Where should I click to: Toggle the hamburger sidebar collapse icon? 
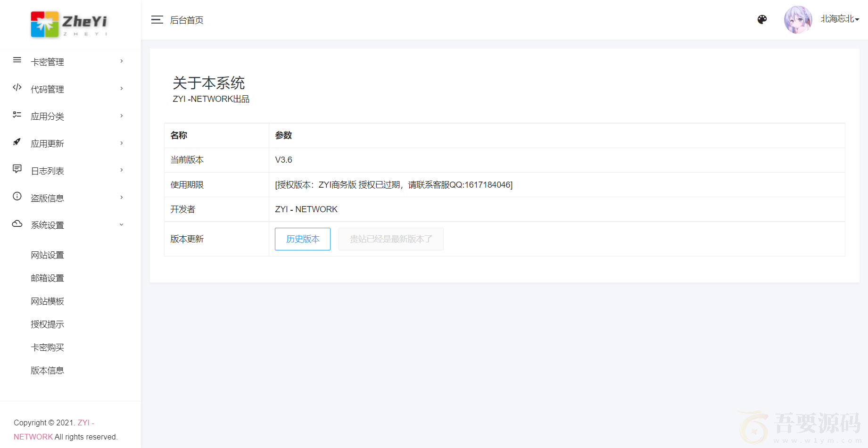(157, 19)
